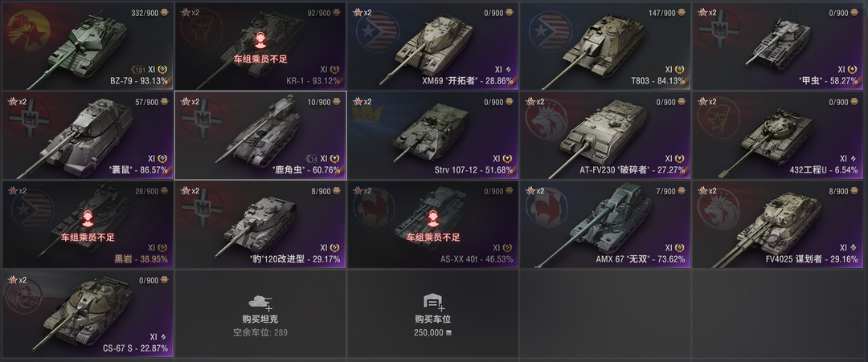Click the crew shortage icon on AS-XX 40t
The width and height of the screenshot is (868, 362).
coord(433,218)
